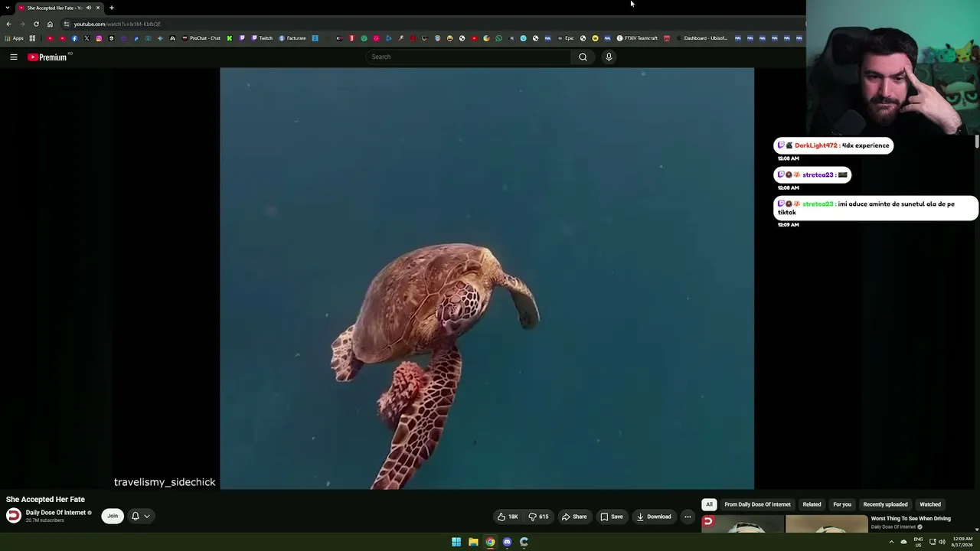The width and height of the screenshot is (980, 551).
Task: View site information icon in address bar
Action: [67, 24]
